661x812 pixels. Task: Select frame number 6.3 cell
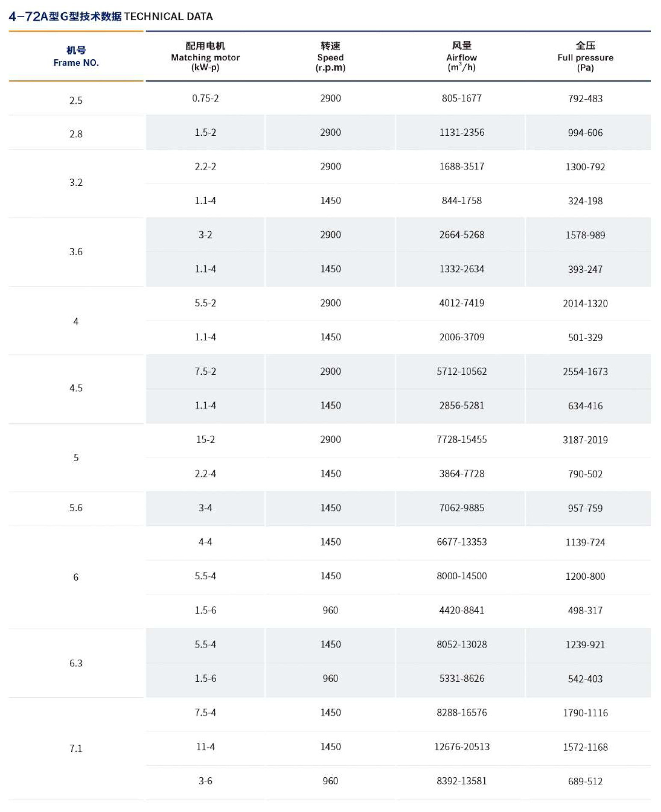click(76, 663)
